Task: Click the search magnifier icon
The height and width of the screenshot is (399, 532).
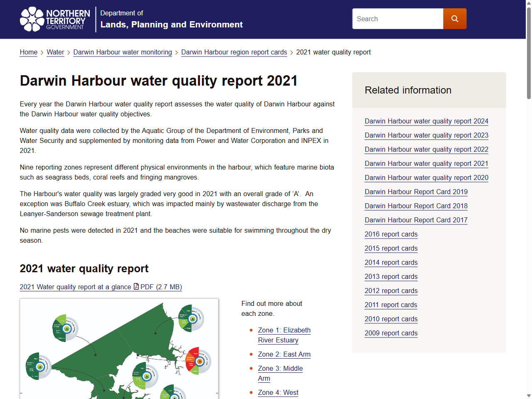Action: pyautogui.click(x=455, y=18)
